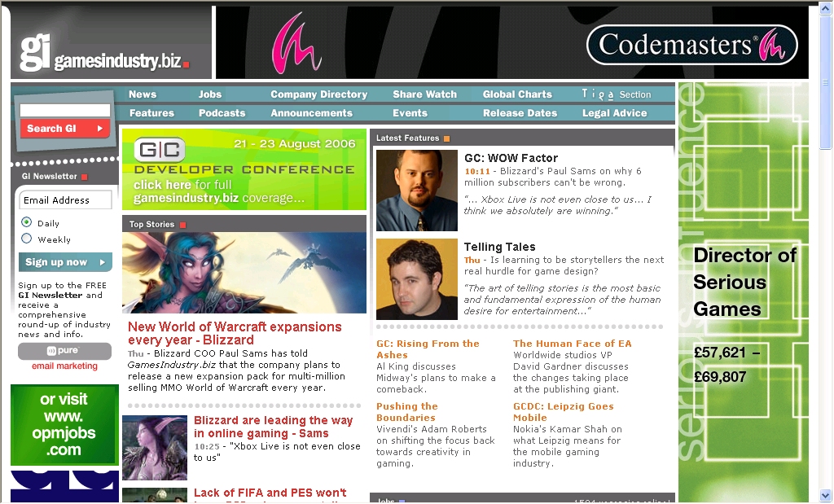Open the Events page
This screenshot has height=504, width=834.
410,112
